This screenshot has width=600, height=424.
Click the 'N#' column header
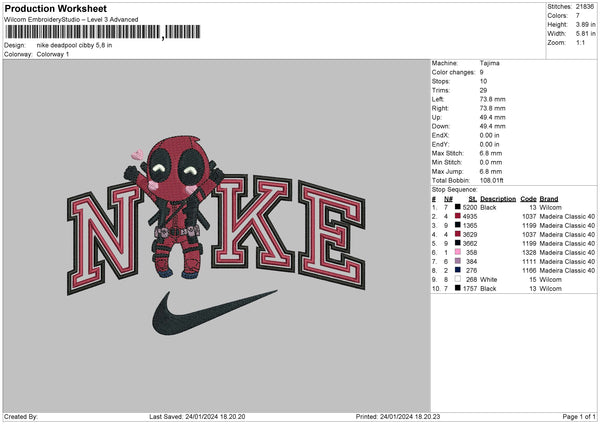click(448, 199)
